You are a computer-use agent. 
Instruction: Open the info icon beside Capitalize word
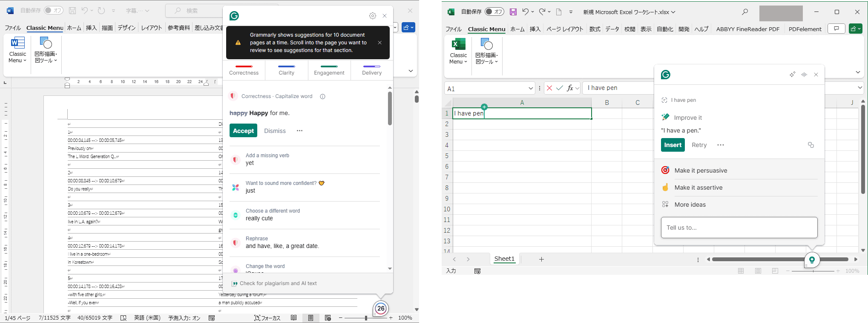click(322, 96)
